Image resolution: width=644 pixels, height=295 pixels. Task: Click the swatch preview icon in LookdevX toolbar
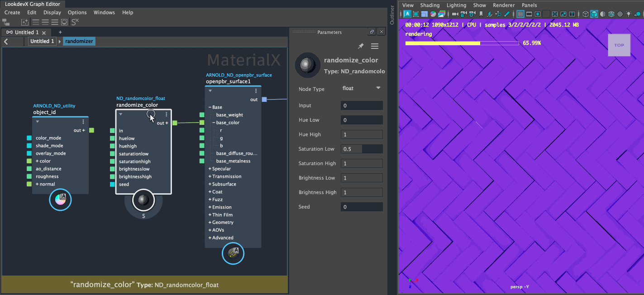[64, 22]
